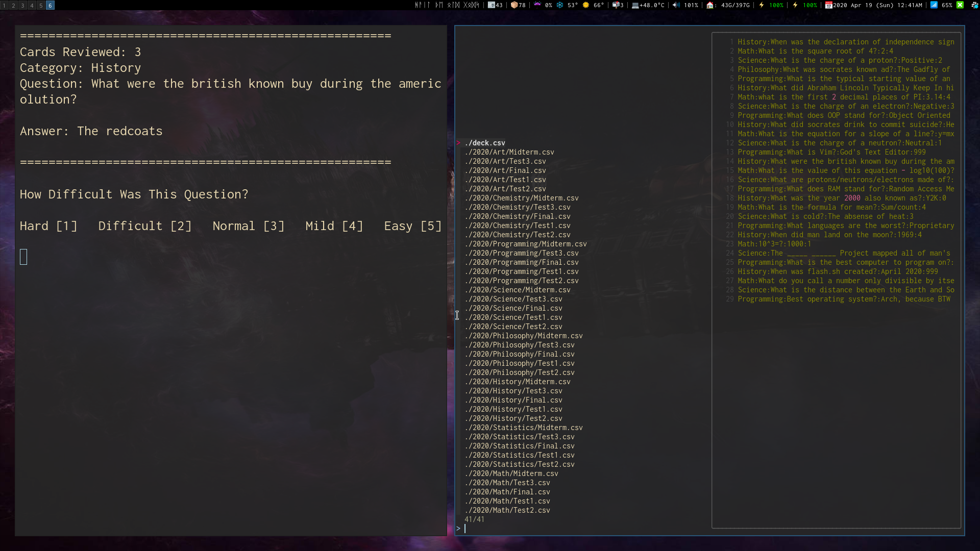Select ./deck.csv in file list
This screenshot has height=551, width=980.
point(484,143)
